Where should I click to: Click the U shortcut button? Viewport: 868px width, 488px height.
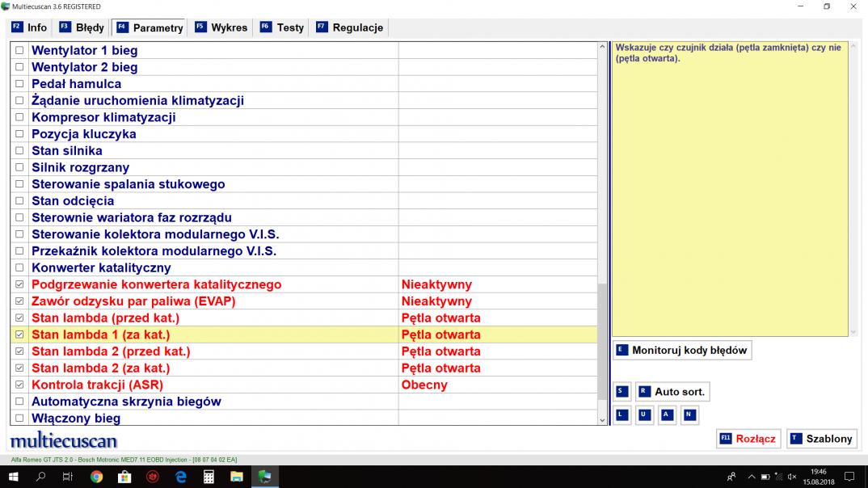[x=644, y=415]
